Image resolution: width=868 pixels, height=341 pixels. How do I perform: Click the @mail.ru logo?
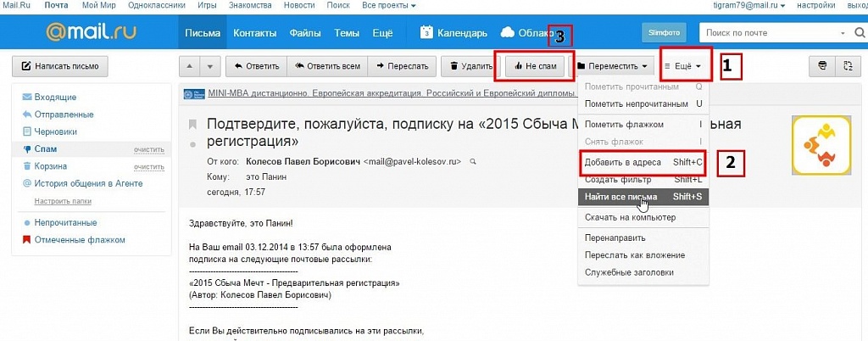coord(91,32)
